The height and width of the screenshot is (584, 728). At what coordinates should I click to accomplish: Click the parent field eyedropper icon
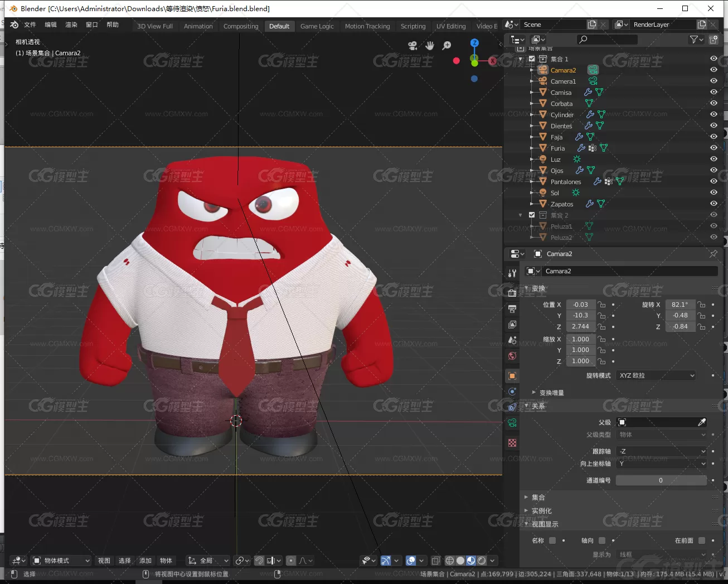(x=702, y=422)
